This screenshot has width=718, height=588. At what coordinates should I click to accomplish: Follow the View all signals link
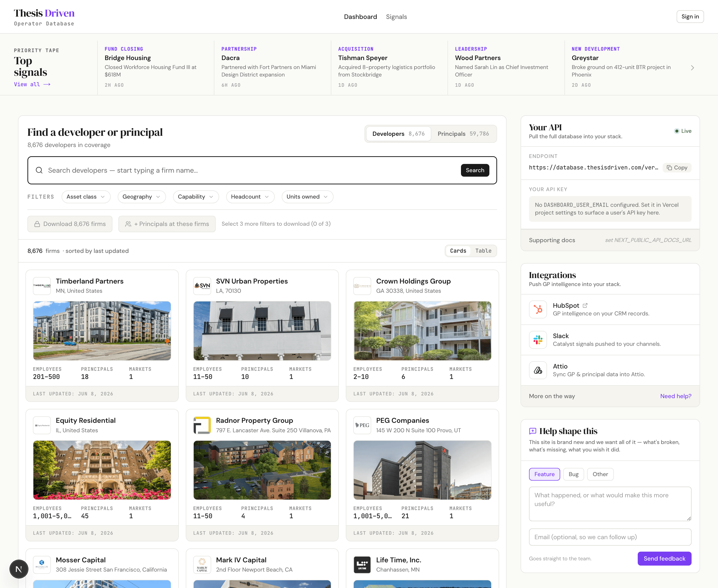32,84
